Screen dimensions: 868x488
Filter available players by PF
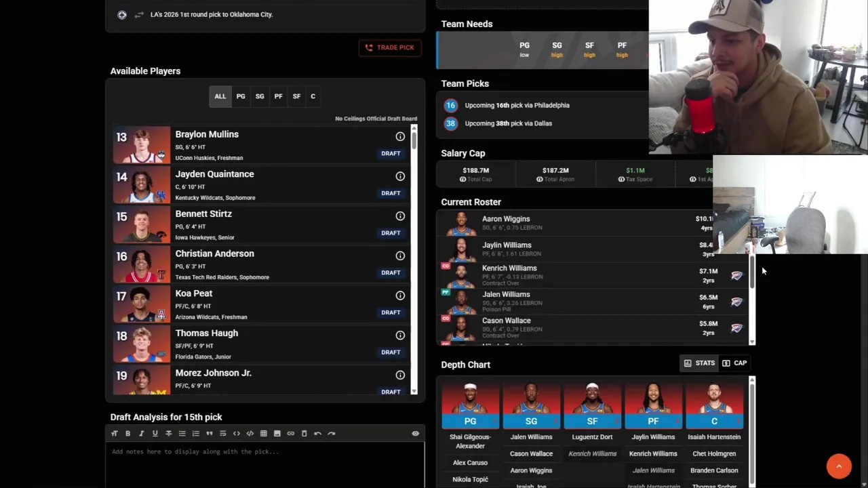click(x=278, y=96)
